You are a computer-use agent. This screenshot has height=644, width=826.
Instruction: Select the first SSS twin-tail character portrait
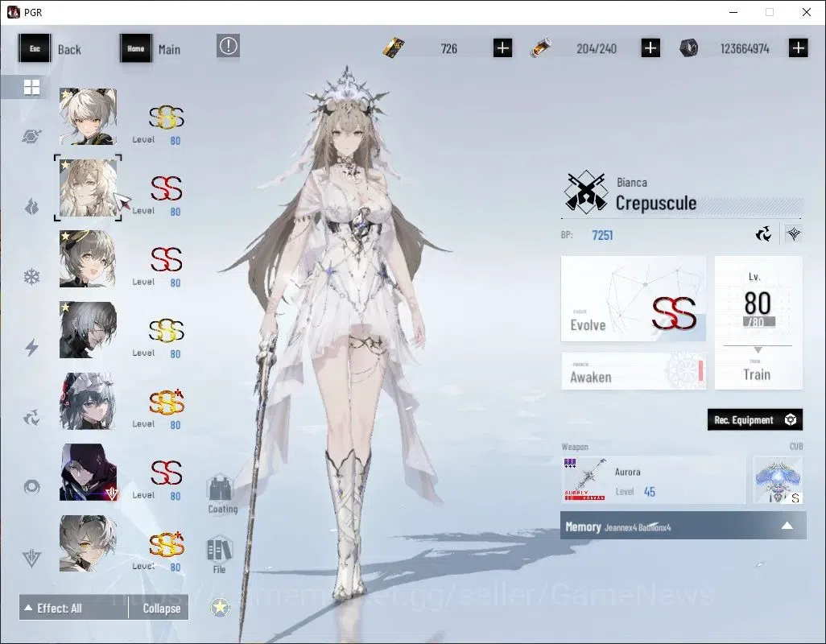pyautogui.click(x=88, y=117)
